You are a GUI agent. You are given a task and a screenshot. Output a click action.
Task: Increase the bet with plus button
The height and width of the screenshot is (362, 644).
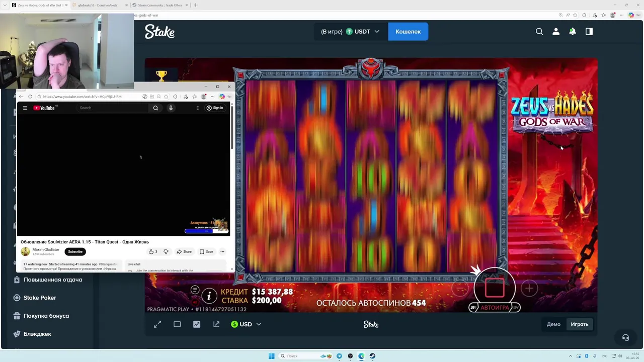pyautogui.click(x=529, y=288)
